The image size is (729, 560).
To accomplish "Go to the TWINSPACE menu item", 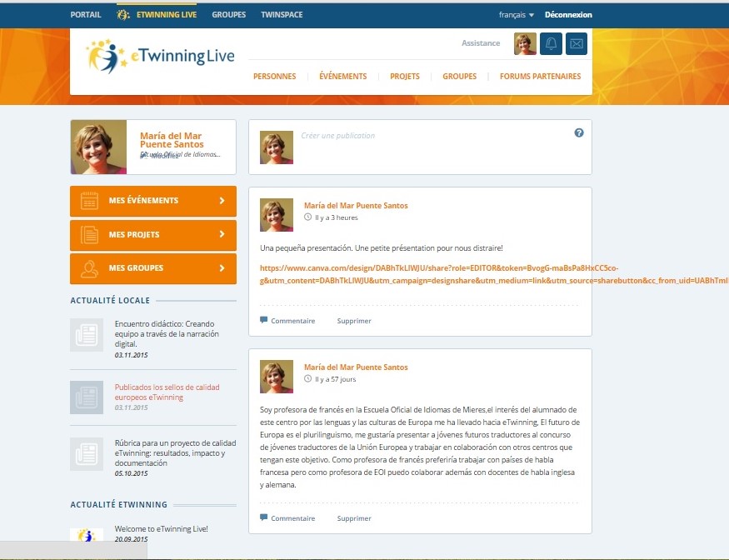I will (282, 14).
